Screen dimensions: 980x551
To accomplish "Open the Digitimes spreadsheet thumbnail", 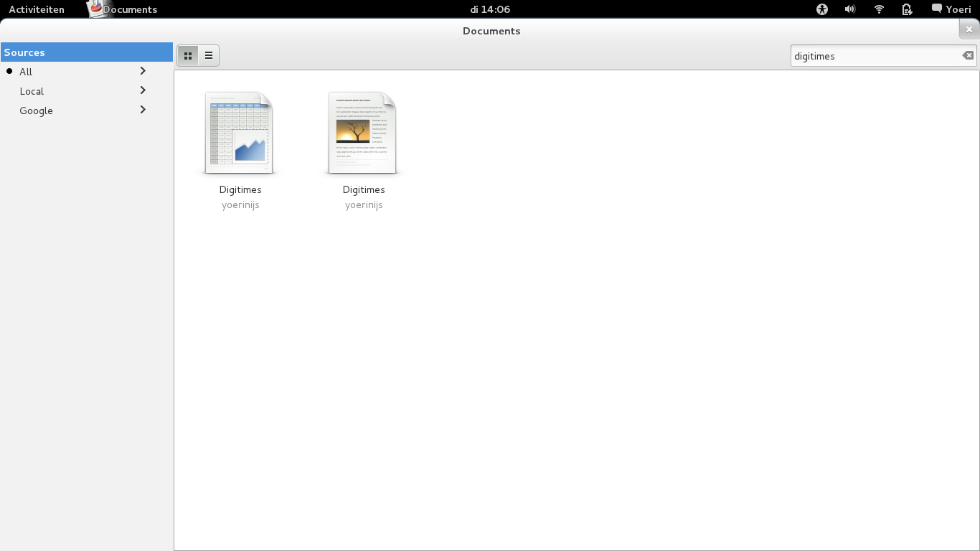I will click(240, 133).
